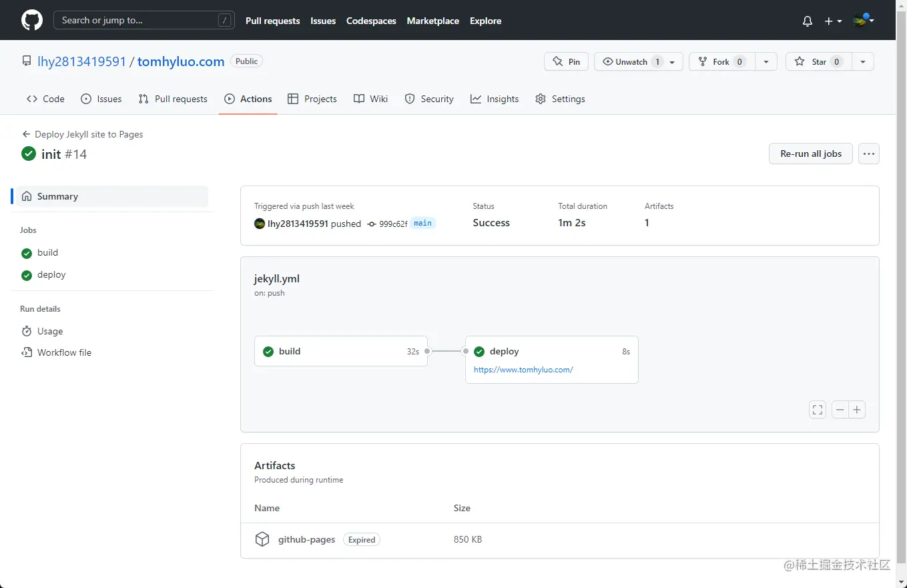This screenshot has height=588, width=907.
Task: Fork the repository
Action: click(722, 61)
